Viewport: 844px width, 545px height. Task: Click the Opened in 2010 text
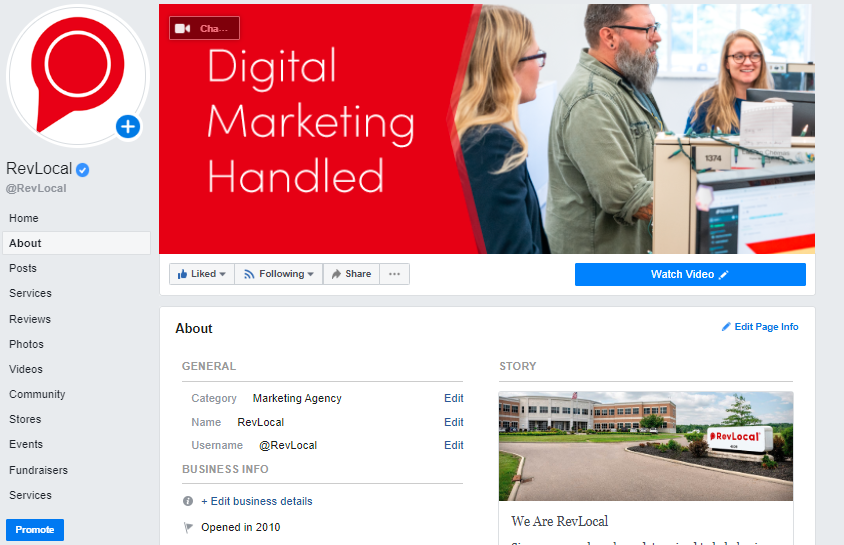[x=241, y=527]
